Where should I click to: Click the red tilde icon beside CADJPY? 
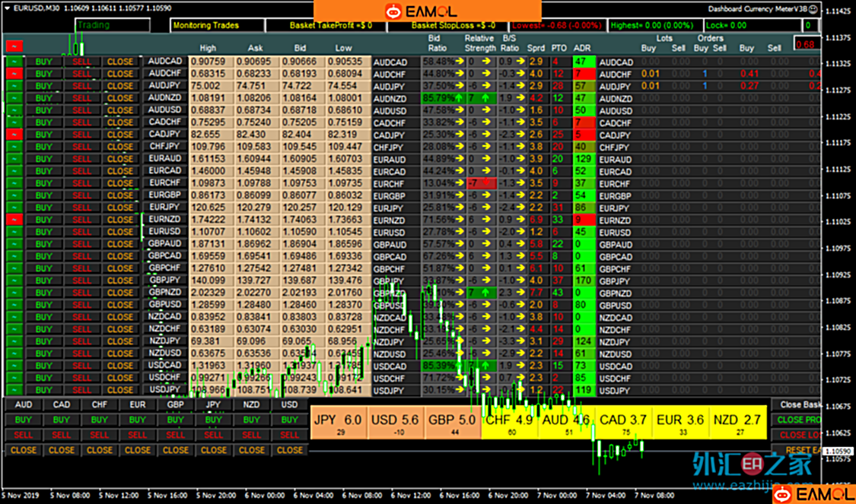(x=14, y=135)
